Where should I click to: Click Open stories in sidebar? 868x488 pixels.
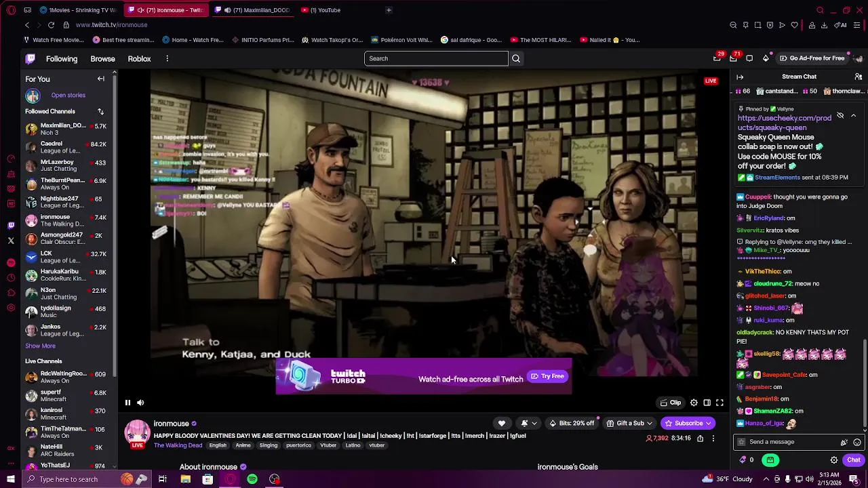68,96
